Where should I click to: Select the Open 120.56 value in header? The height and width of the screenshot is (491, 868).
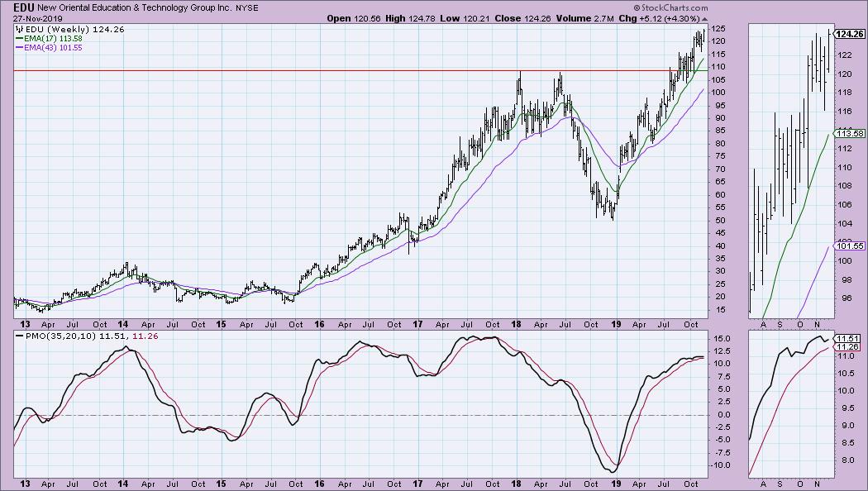[354, 18]
